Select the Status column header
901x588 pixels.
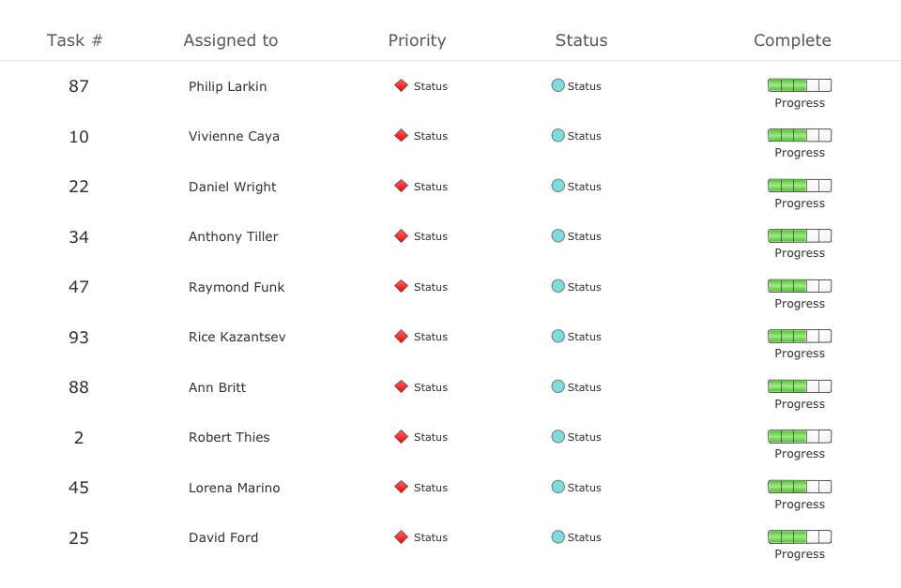coord(581,40)
